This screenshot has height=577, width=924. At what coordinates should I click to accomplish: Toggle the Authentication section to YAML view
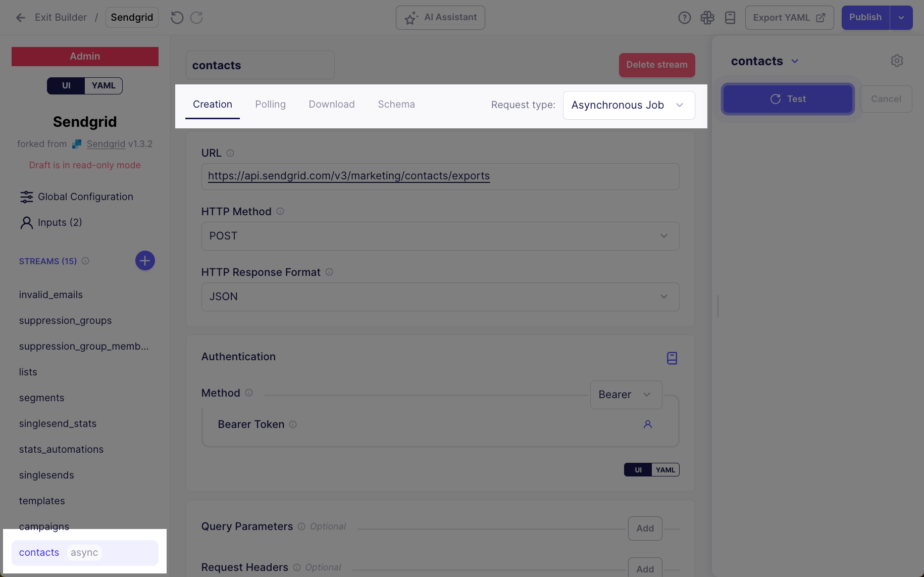tap(665, 469)
